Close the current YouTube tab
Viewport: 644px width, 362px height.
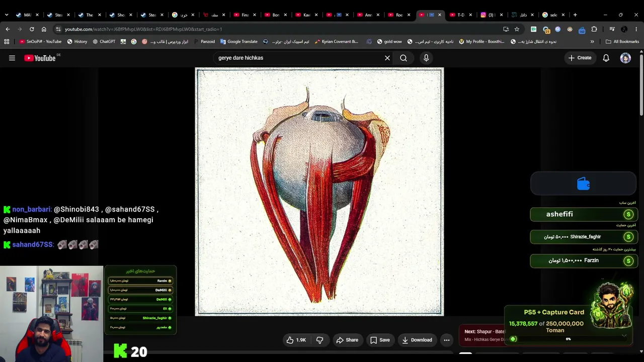(x=440, y=15)
